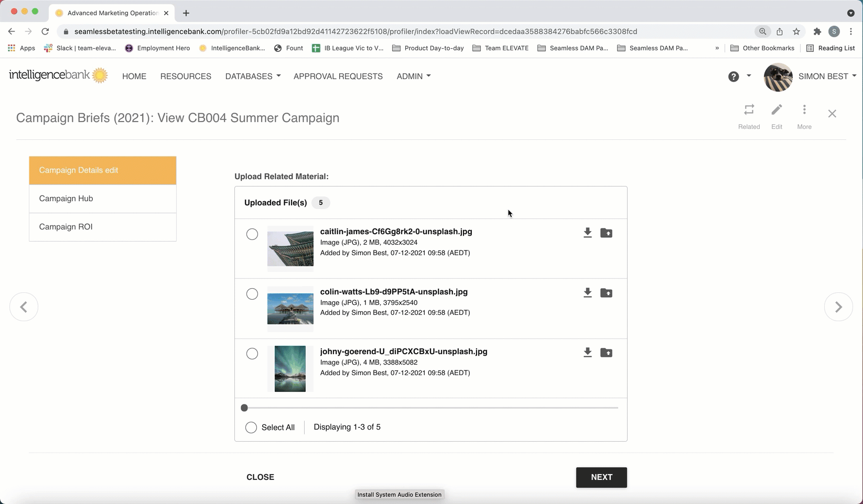Download the johny-goerend image file
The height and width of the screenshot is (504, 863).
587,353
